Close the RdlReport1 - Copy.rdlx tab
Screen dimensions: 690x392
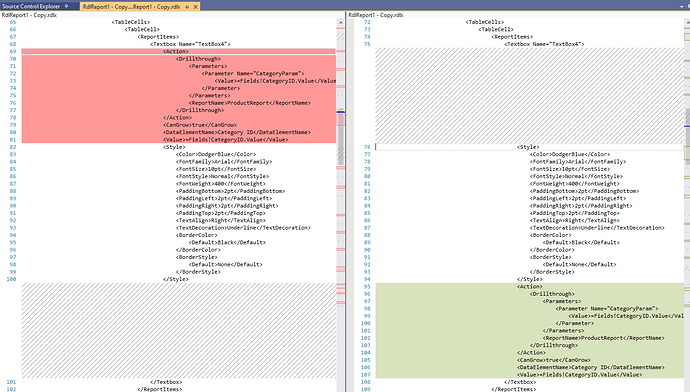(195, 7)
